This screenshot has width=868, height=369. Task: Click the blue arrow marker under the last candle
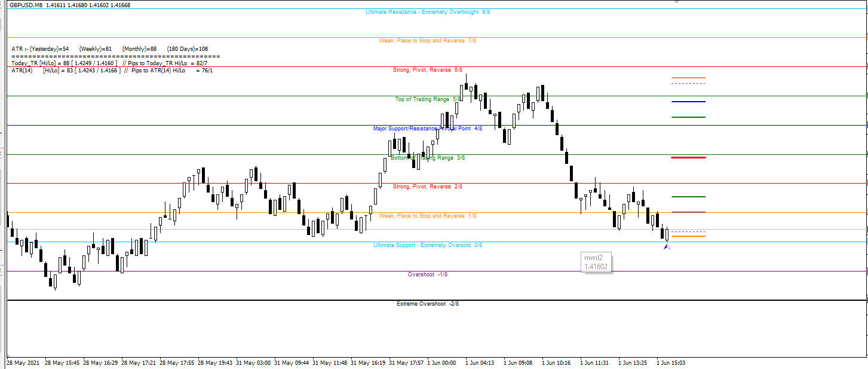click(x=667, y=246)
